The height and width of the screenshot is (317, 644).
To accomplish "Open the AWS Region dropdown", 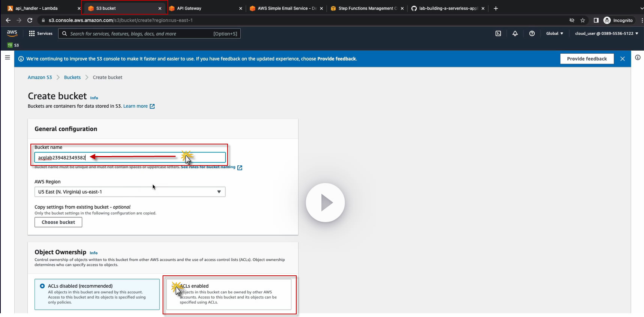I will tap(130, 192).
